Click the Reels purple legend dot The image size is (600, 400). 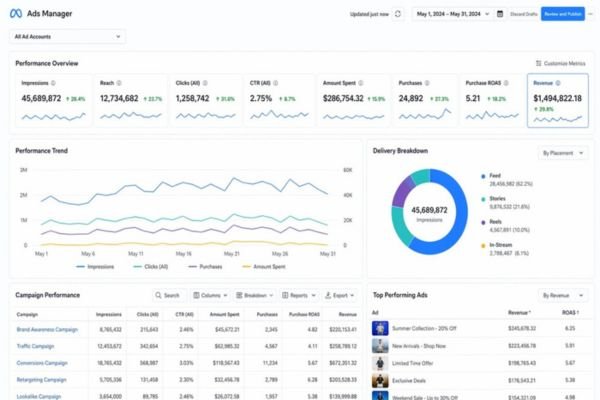pyautogui.click(x=483, y=222)
